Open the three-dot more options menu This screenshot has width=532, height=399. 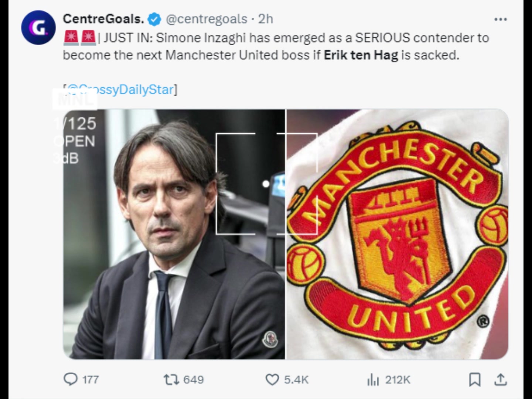(x=501, y=19)
